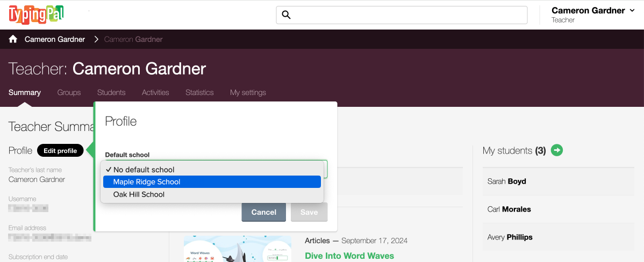Click the search magnifier icon
The image size is (644, 262).
(x=286, y=15)
